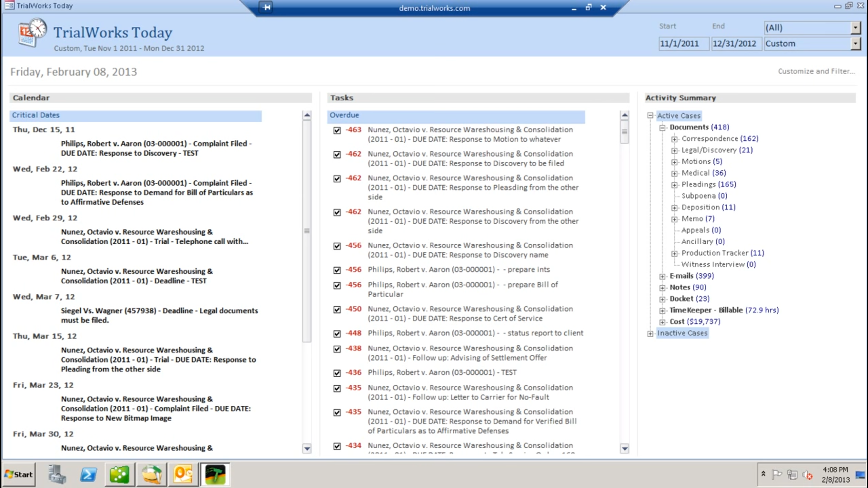Click Customize and Filter link
The image size is (868, 488).
[x=816, y=71]
